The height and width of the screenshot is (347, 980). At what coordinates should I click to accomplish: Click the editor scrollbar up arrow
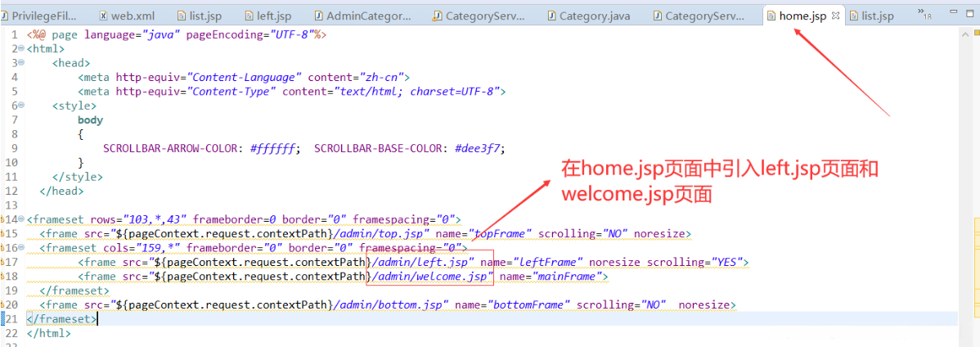coord(965,34)
